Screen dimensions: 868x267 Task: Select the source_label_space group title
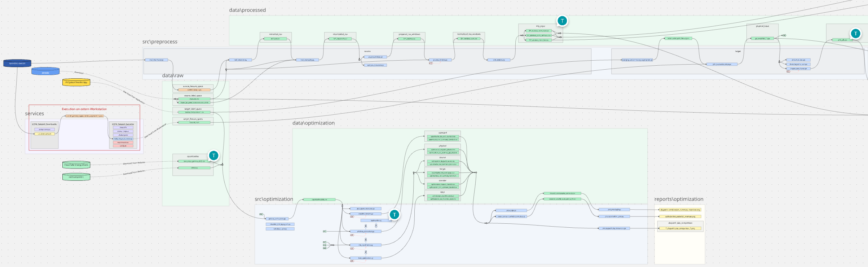pos(193,96)
